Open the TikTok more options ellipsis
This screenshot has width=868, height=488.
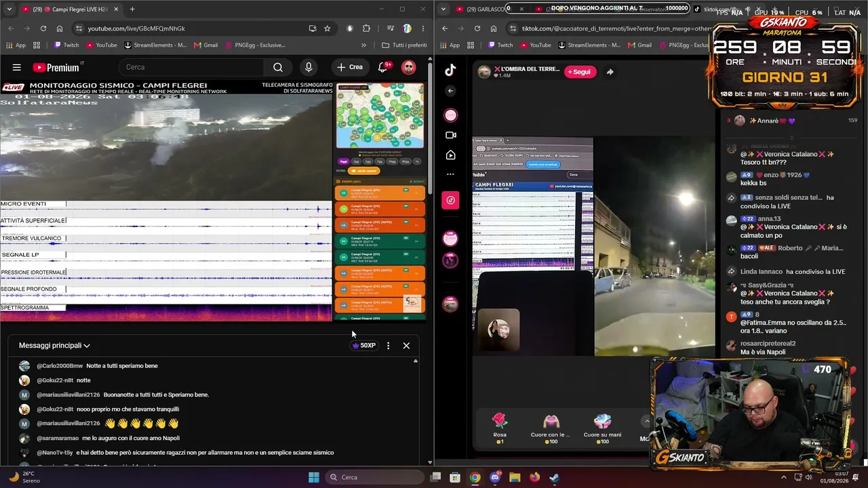450,174
